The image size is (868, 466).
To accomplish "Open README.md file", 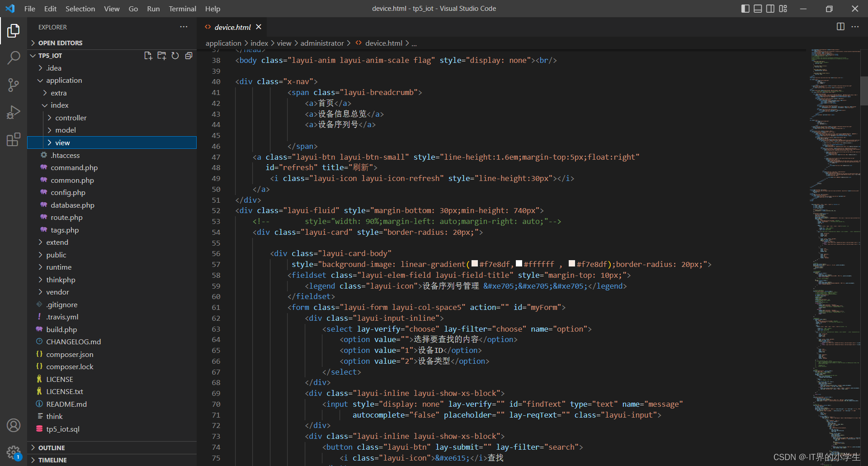I will click(x=66, y=404).
